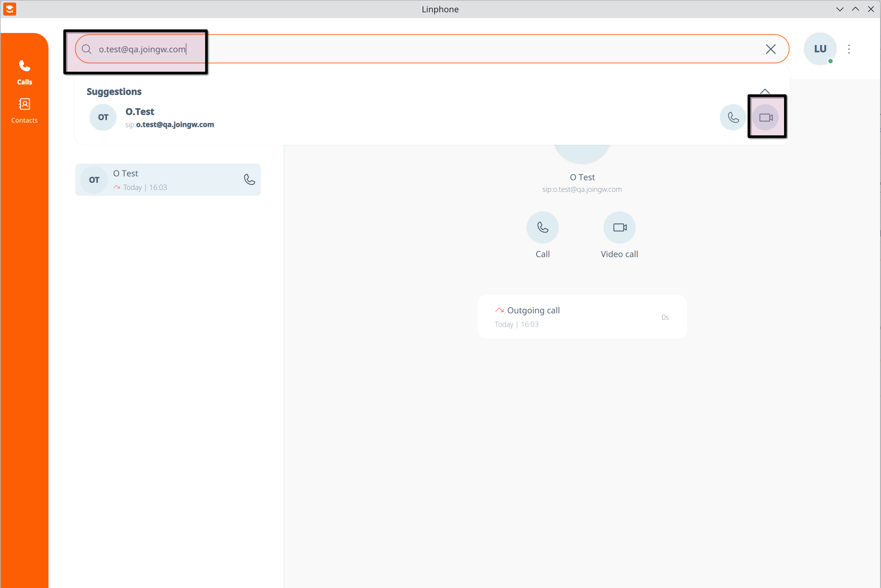The width and height of the screenshot is (881, 588).
Task: Start audio call from O.Test suggestion
Action: (x=733, y=117)
